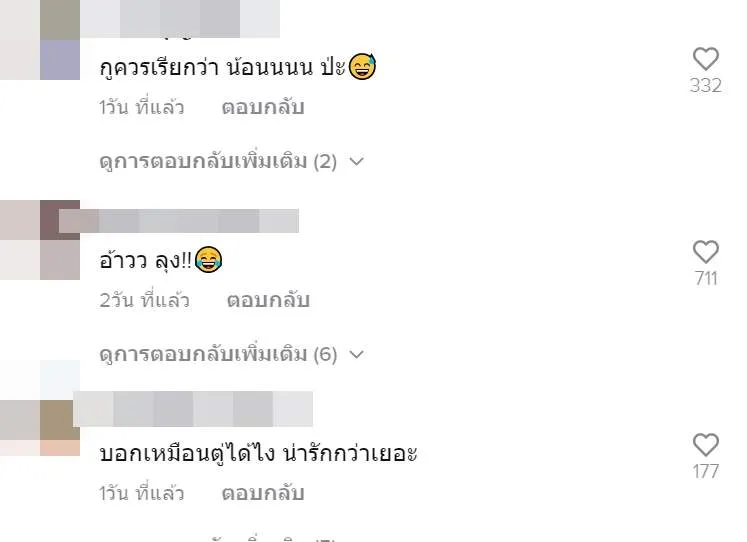The width and height of the screenshot is (747, 542).
Task: Click the 711 like count
Action: (x=706, y=278)
